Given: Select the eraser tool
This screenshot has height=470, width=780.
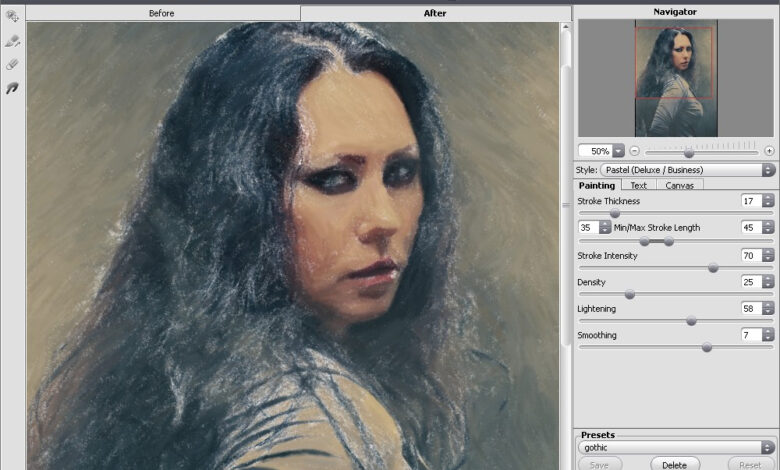Looking at the screenshot, I should click(x=12, y=64).
